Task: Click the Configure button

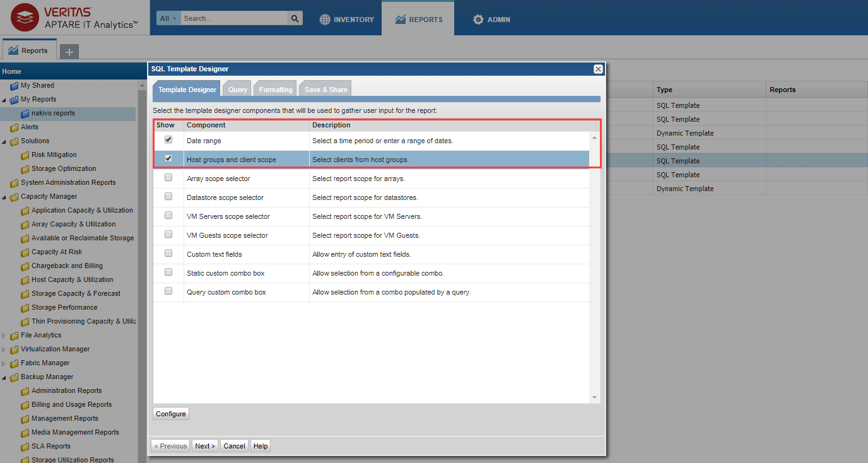Action: (171, 414)
